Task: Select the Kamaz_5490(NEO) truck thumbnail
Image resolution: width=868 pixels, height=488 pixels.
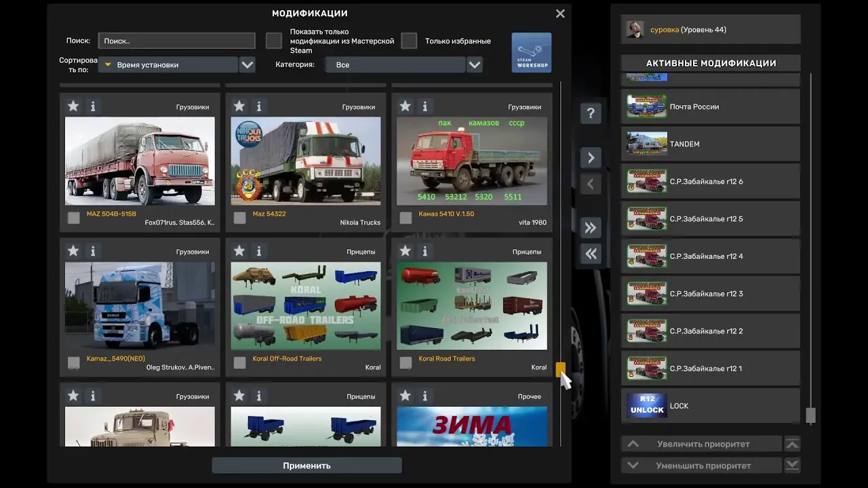Action: [140, 306]
